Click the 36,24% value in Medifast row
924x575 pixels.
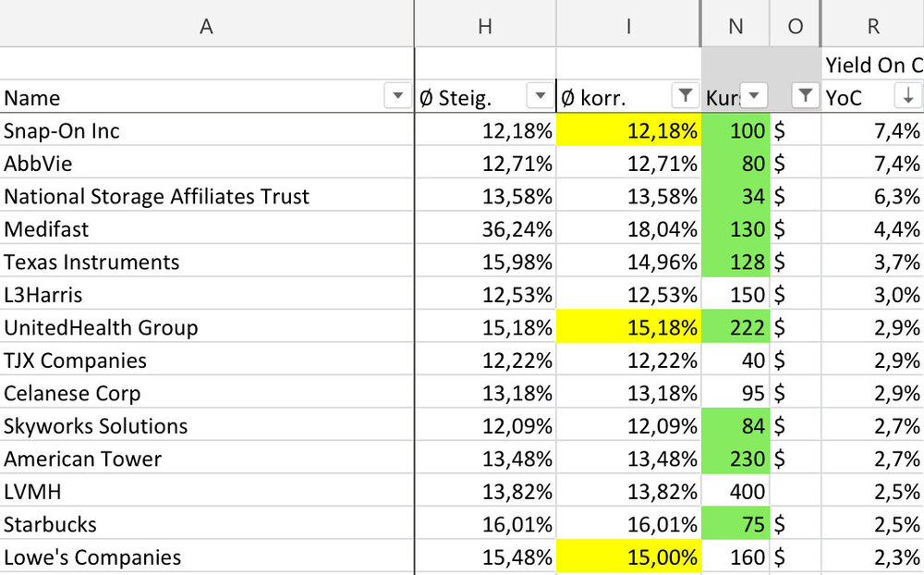tap(485, 229)
